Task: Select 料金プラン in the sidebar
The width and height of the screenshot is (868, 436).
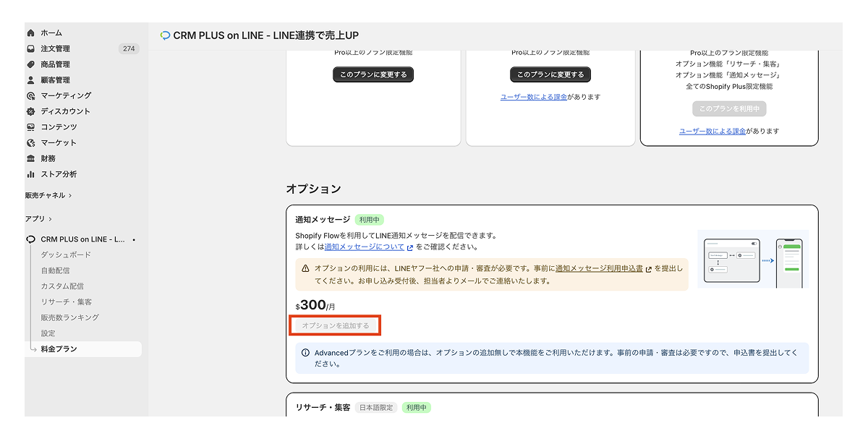Action: coord(82,349)
